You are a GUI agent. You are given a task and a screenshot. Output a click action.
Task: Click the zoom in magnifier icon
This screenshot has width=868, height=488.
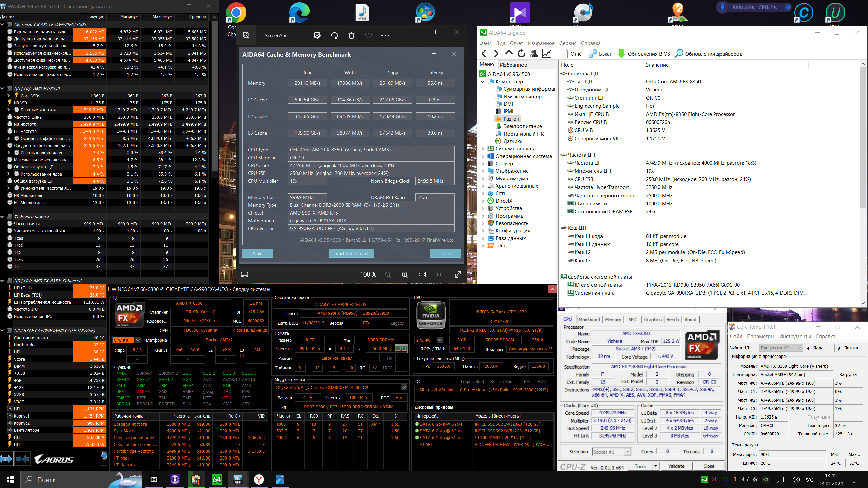[x=405, y=274]
